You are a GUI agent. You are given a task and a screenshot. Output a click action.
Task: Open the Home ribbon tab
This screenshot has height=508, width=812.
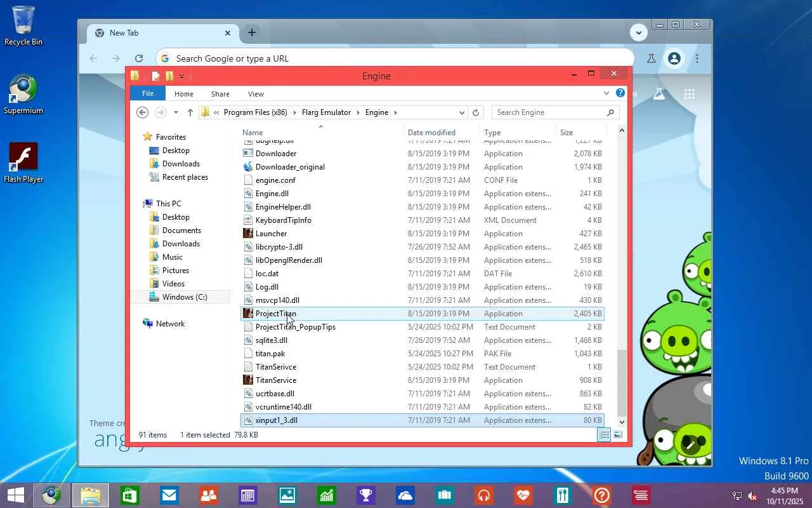coord(184,94)
